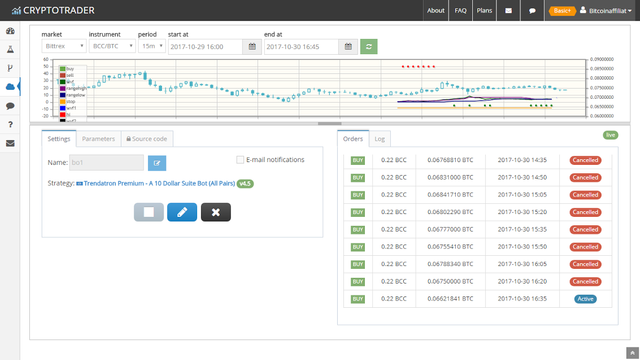Delete the bot with the X button
This screenshot has width=640, height=360.
coord(216,212)
